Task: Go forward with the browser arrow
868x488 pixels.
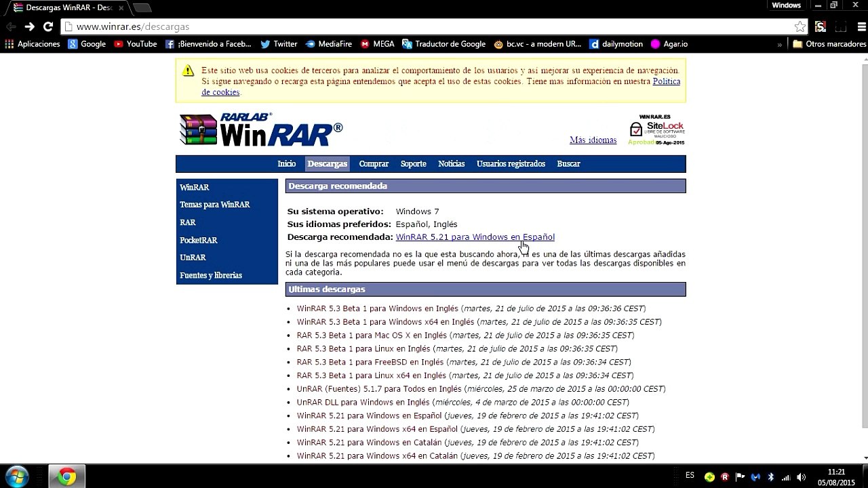Action: pyautogui.click(x=29, y=26)
